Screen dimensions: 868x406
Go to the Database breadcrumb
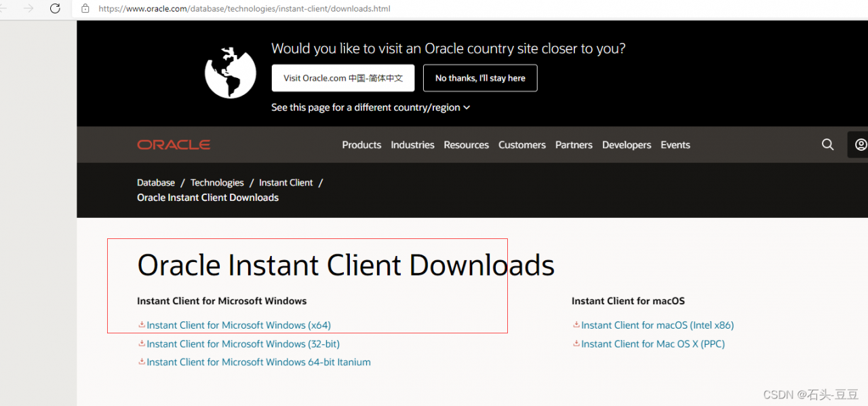pyautogui.click(x=156, y=183)
